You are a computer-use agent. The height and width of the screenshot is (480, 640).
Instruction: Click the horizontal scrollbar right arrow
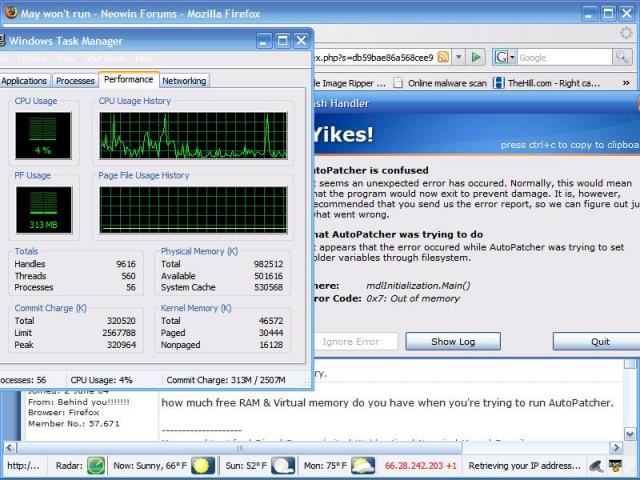click(616, 448)
